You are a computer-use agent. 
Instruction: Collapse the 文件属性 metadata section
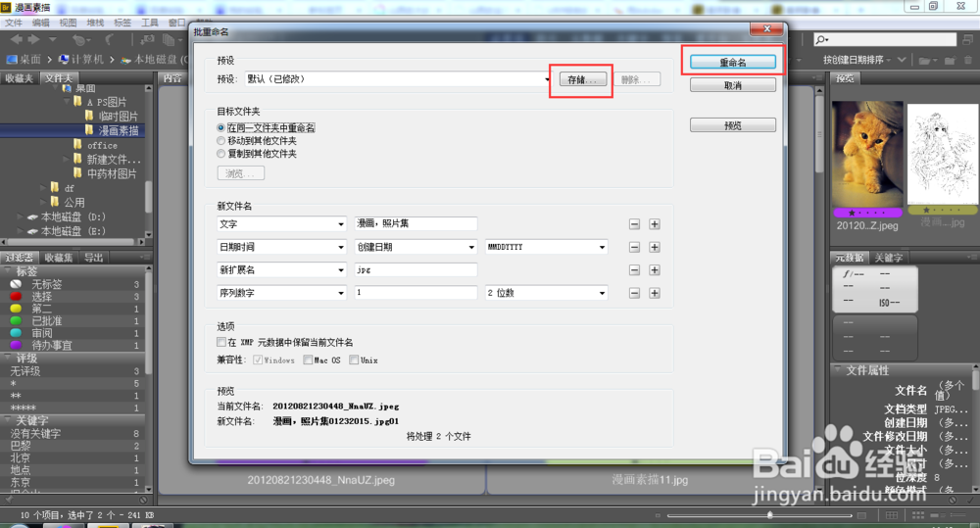click(x=838, y=370)
